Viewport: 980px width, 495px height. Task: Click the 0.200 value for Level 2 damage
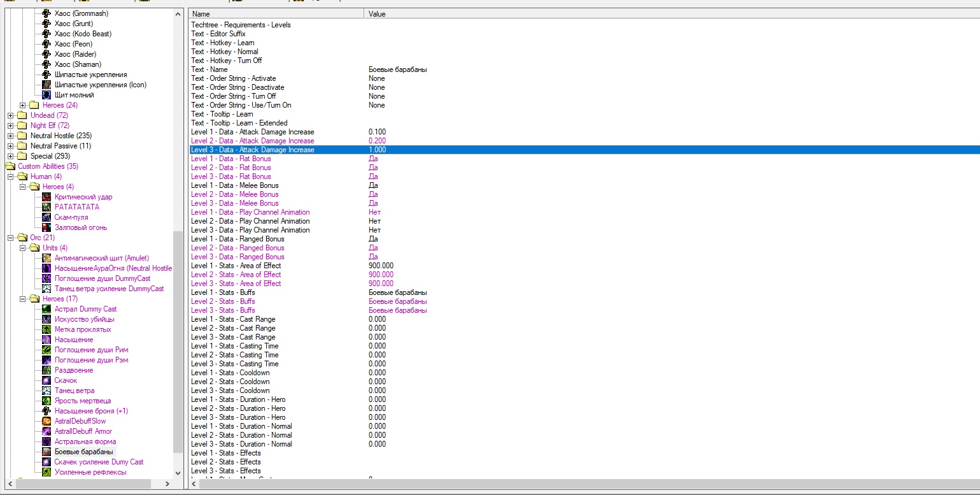click(377, 141)
